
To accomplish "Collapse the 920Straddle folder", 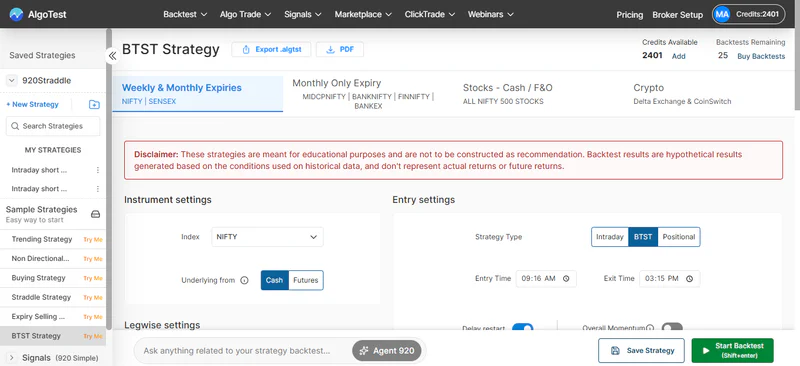I will coord(12,81).
